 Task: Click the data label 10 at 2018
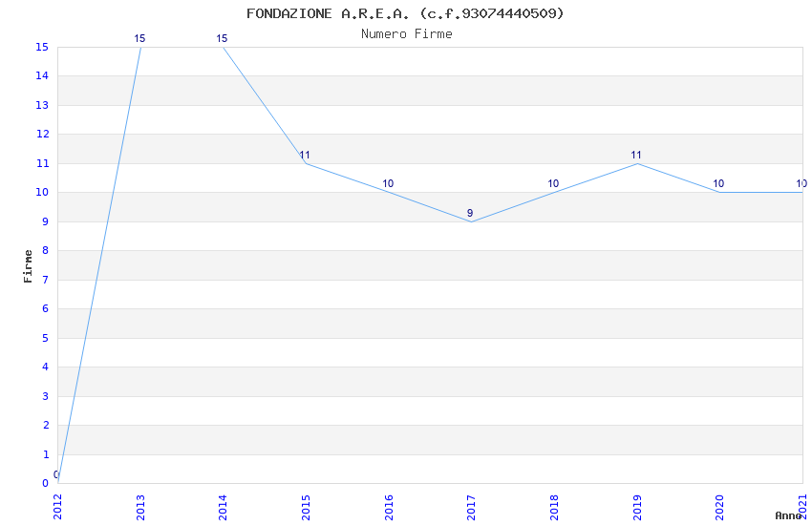(553, 183)
